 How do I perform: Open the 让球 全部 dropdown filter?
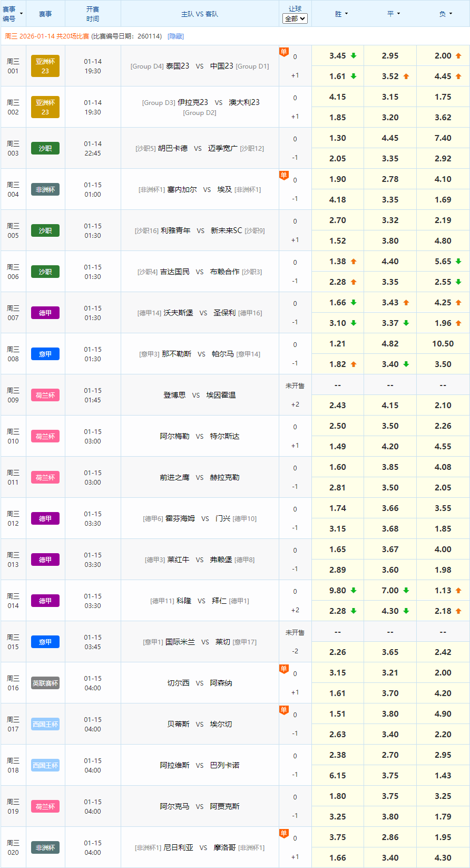(x=295, y=18)
